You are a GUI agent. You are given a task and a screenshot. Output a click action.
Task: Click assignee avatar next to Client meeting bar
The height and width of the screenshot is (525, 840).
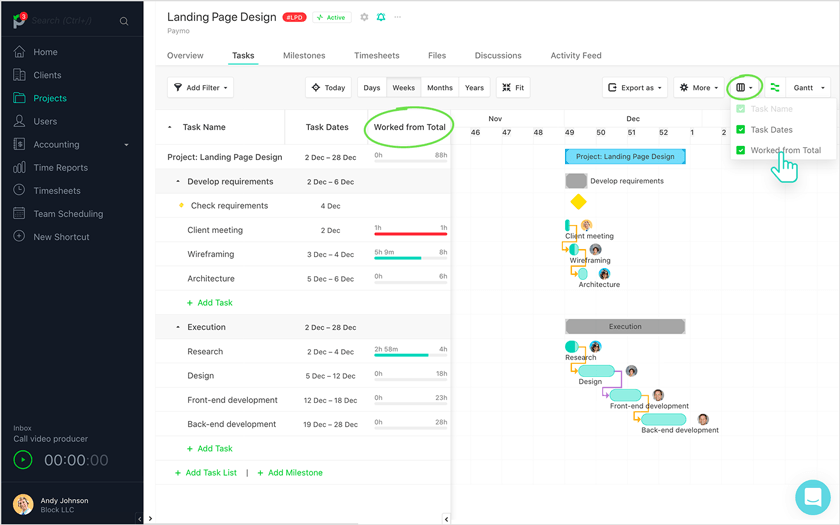click(x=586, y=225)
